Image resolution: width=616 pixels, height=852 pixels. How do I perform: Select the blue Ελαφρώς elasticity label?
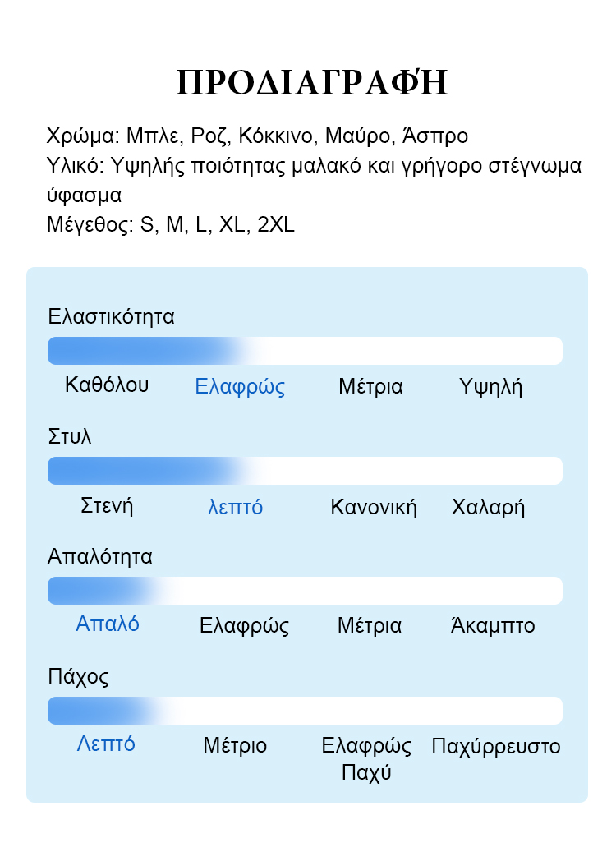tap(240, 386)
